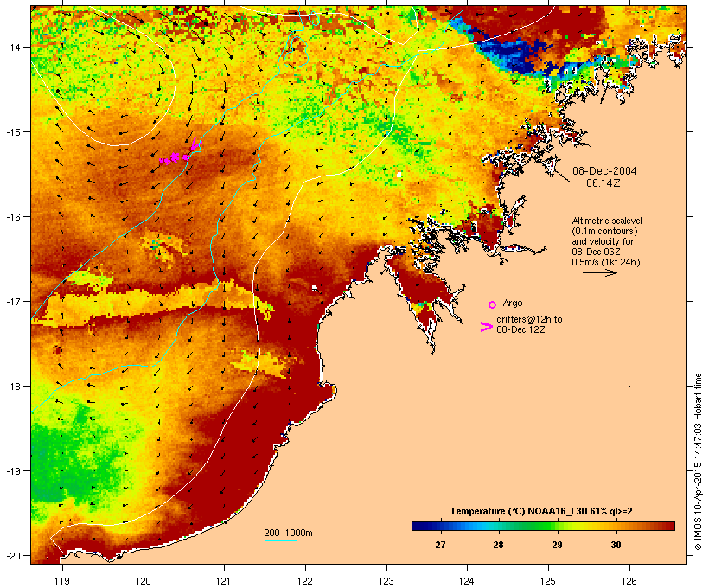Click the velocity scale arrow in the legend

tap(599, 272)
